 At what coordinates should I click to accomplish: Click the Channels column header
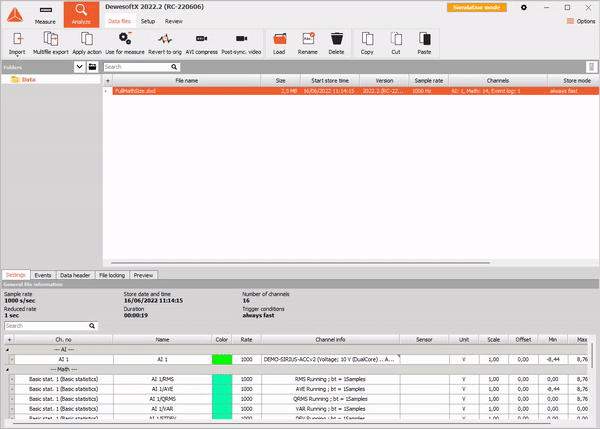click(x=498, y=81)
